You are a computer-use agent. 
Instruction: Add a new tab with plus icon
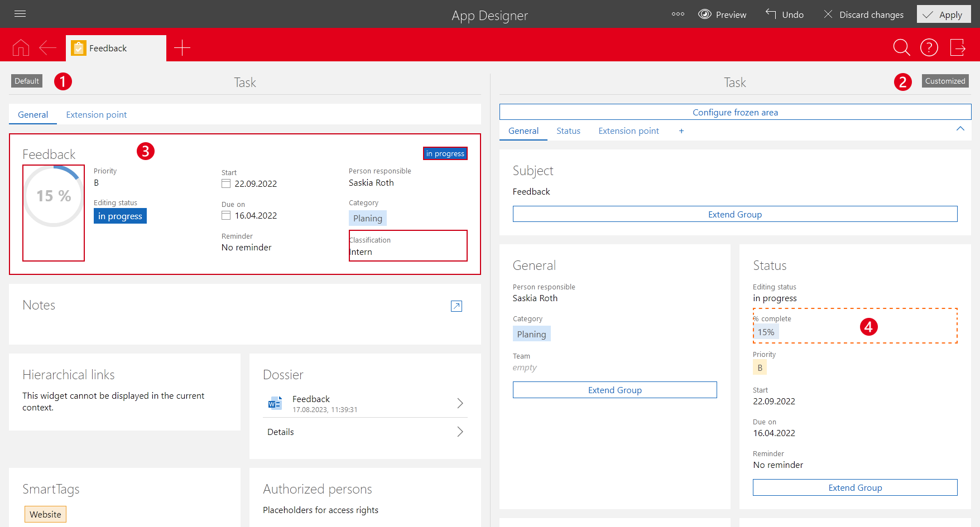tap(182, 48)
